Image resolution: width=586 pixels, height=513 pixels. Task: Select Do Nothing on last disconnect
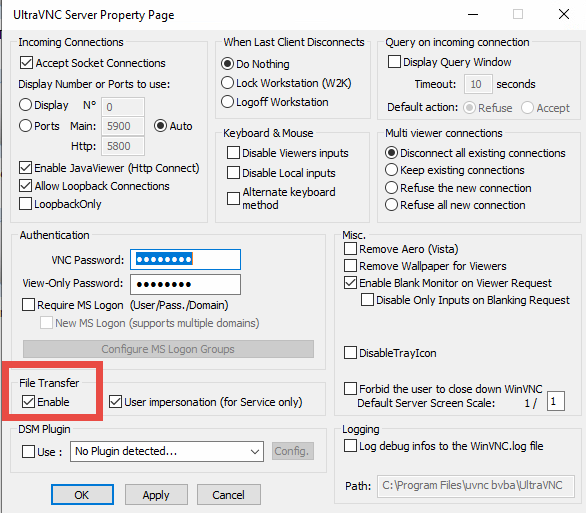click(x=227, y=64)
